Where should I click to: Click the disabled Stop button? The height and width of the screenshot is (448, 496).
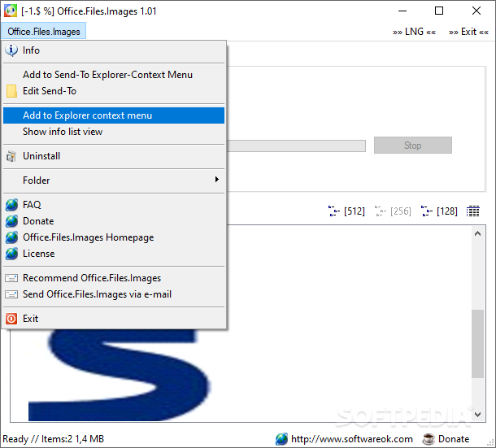pyautogui.click(x=413, y=146)
